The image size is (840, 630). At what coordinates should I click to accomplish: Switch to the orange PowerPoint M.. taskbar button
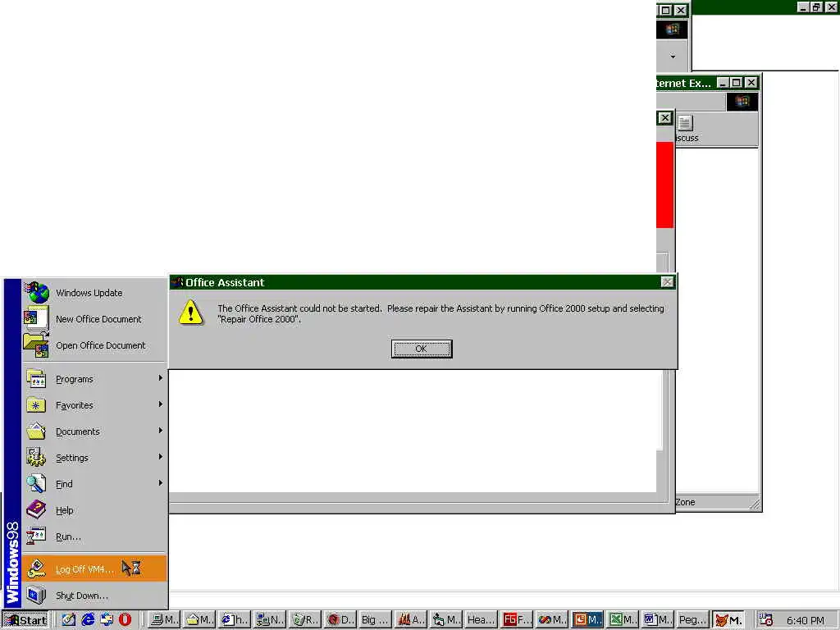pos(586,620)
